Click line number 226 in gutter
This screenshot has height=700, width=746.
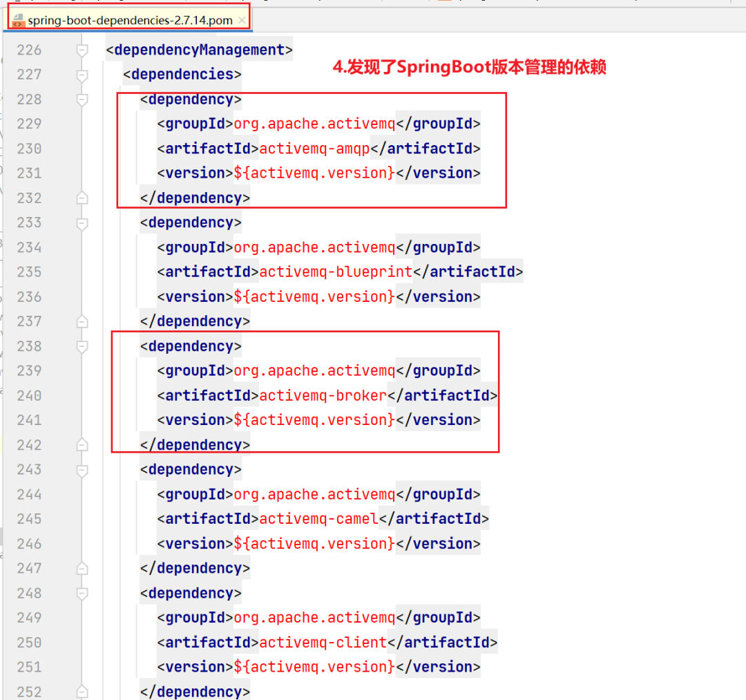click(x=29, y=50)
